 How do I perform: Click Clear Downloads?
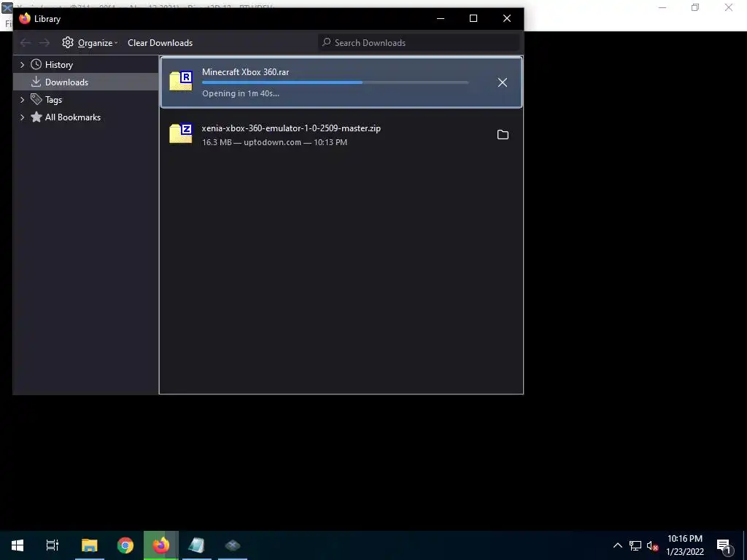[x=160, y=43]
